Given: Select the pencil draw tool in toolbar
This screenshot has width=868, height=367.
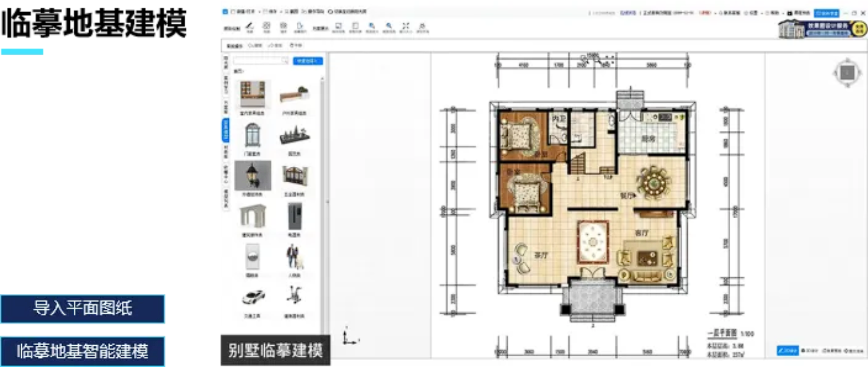Looking at the screenshot, I should 249,26.
